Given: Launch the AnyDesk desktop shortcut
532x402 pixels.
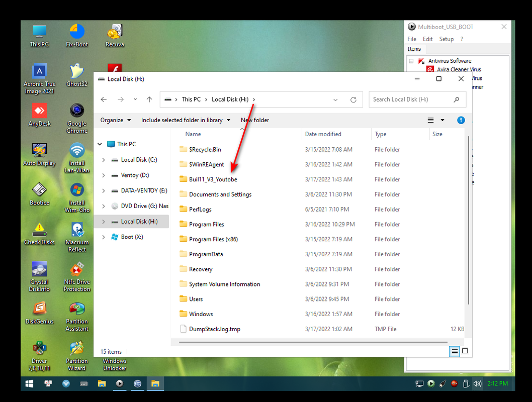Looking at the screenshot, I should click(x=39, y=115).
